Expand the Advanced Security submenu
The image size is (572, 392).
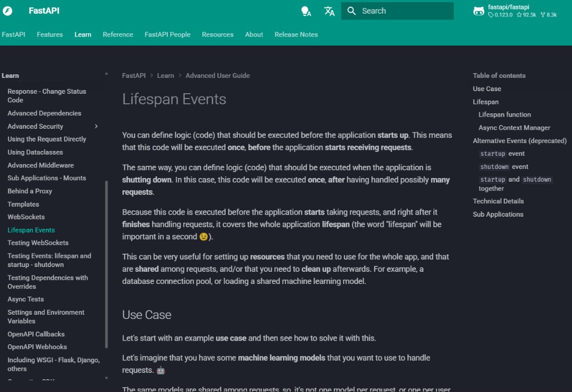(96, 126)
